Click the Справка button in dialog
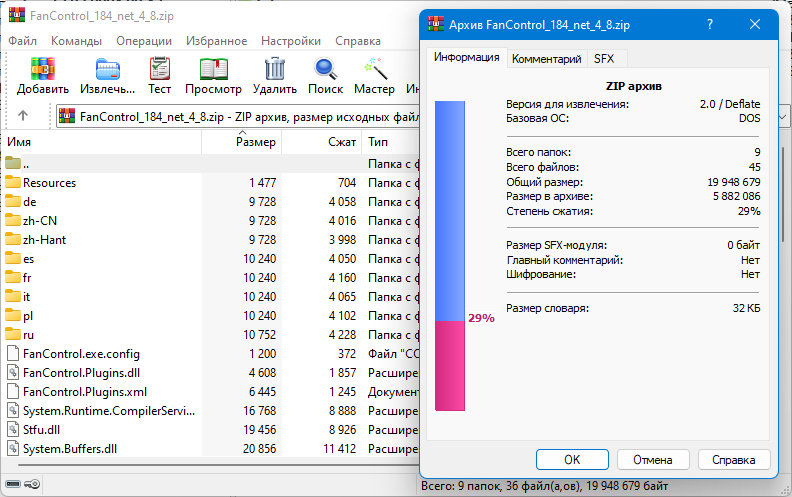Screen dimensions: 792x497 734,460
